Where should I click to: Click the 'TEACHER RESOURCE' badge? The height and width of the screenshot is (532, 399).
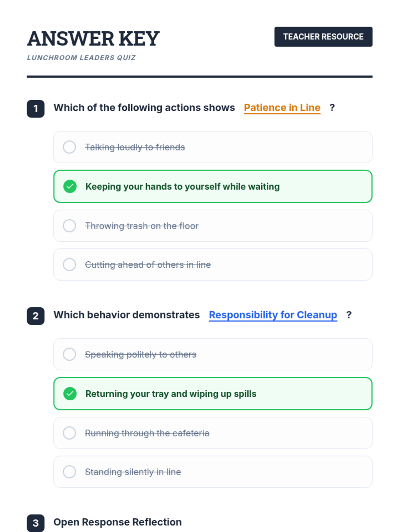tap(323, 37)
